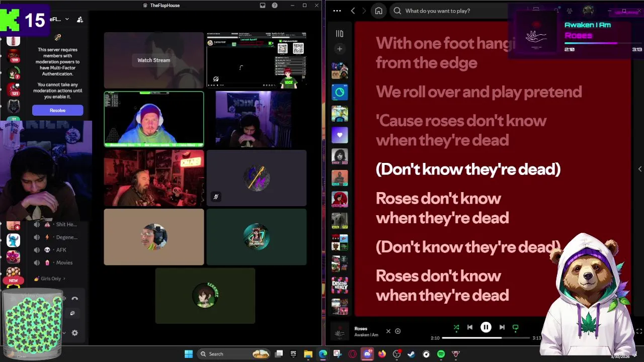
Task: Pause the playing song
Action: click(x=486, y=327)
